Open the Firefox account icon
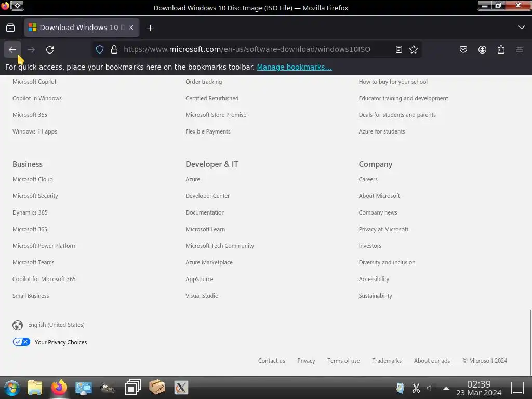The height and width of the screenshot is (399, 532). pyautogui.click(x=482, y=49)
